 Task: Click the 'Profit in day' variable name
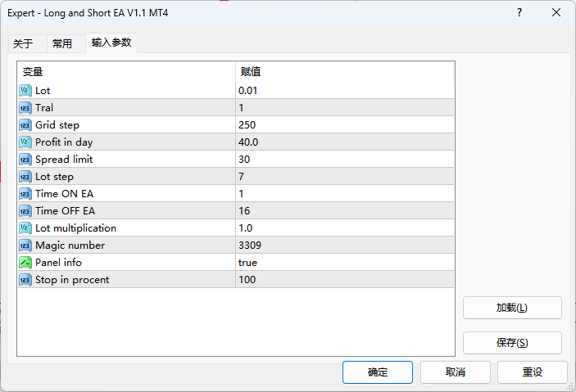coord(64,142)
